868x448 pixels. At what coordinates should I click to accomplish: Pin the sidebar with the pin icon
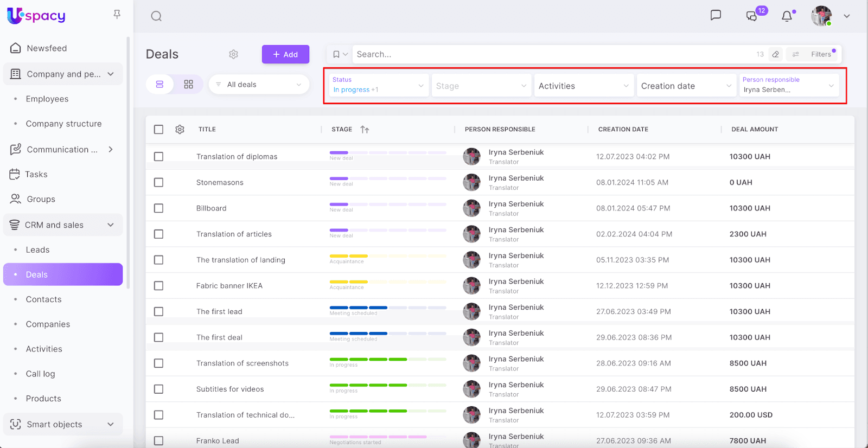point(117,15)
